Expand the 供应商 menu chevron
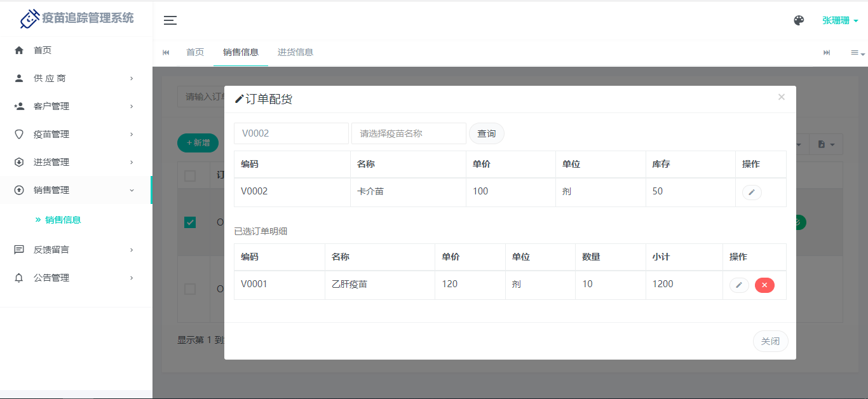Image resolution: width=868 pixels, height=399 pixels. 132,78
